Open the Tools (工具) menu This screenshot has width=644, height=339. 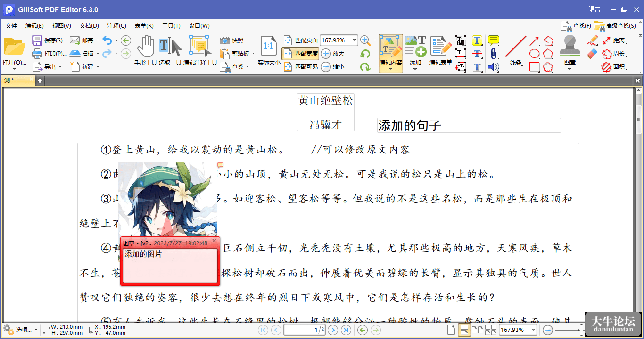(x=171, y=26)
